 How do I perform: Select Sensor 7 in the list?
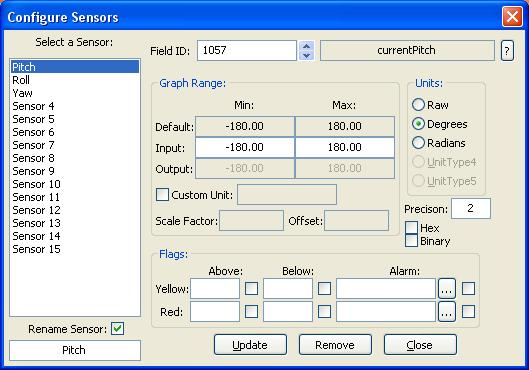pos(75,145)
